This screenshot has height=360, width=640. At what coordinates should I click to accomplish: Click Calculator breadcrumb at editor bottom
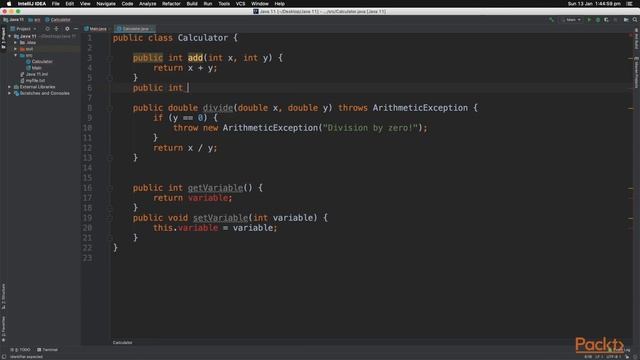122,343
